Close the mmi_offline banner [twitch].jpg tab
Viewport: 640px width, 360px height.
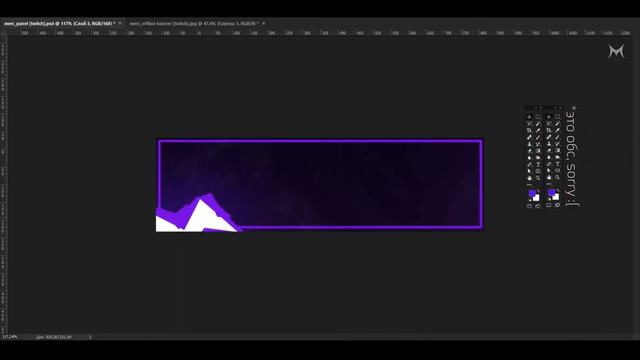264,24
